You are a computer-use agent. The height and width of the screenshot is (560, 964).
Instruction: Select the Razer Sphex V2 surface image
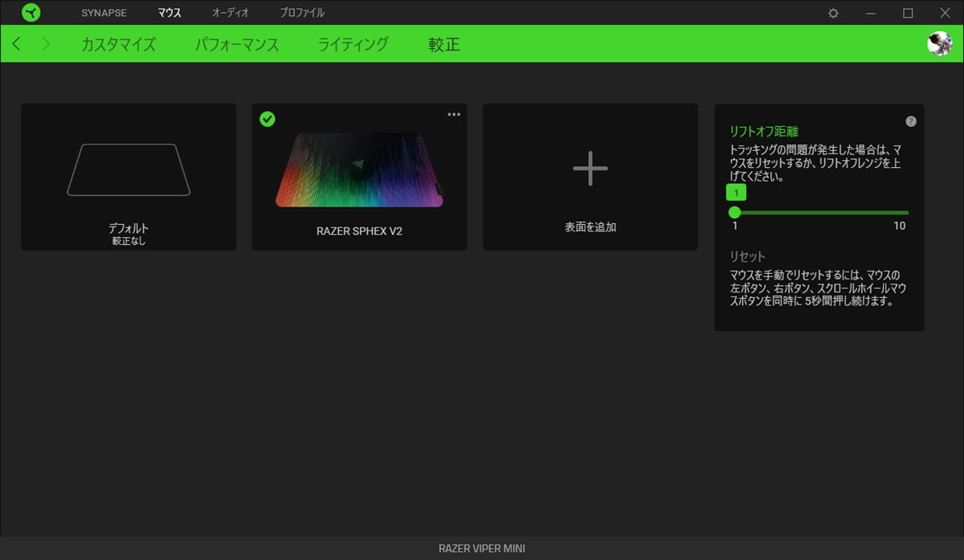(359, 170)
